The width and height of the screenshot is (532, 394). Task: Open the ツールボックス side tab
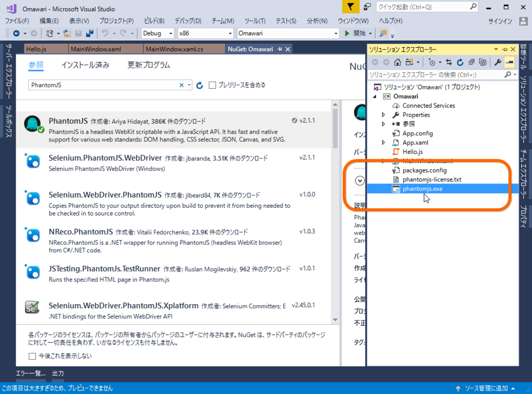click(8, 122)
